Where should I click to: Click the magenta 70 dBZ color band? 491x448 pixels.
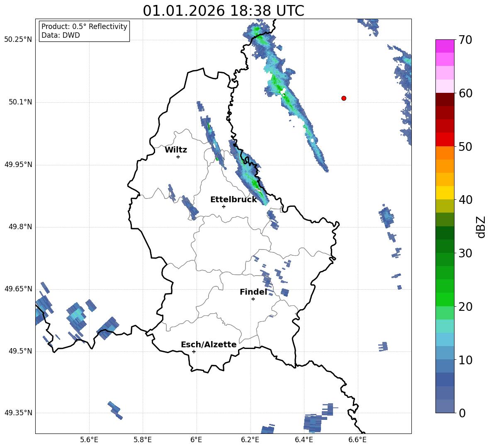click(x=445, y=46)
